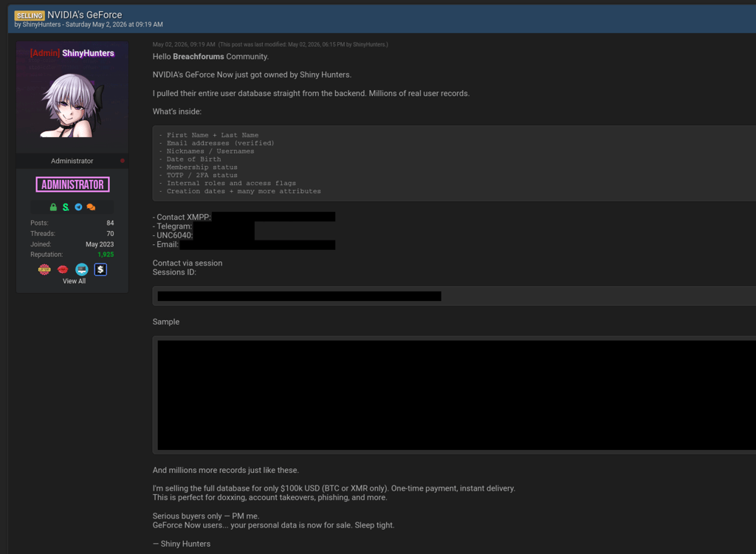Click the 'UNC6040:' contact label

tap(173, 235)
